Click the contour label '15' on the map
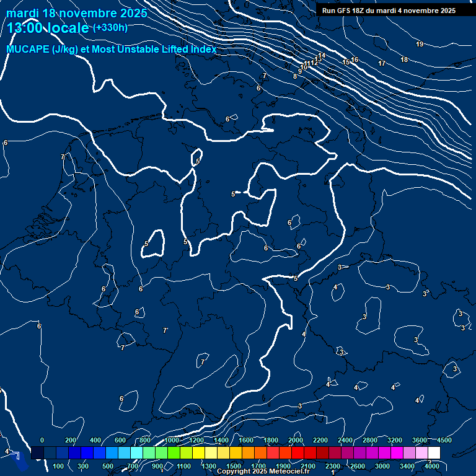Viewport: 476px width, 476px height. [x=346, y=62]
